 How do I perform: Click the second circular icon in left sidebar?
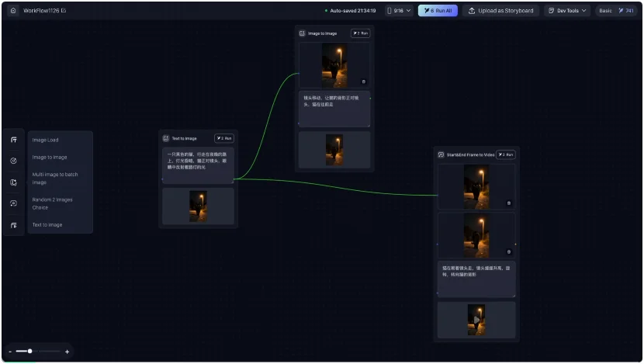click(13, 161)
